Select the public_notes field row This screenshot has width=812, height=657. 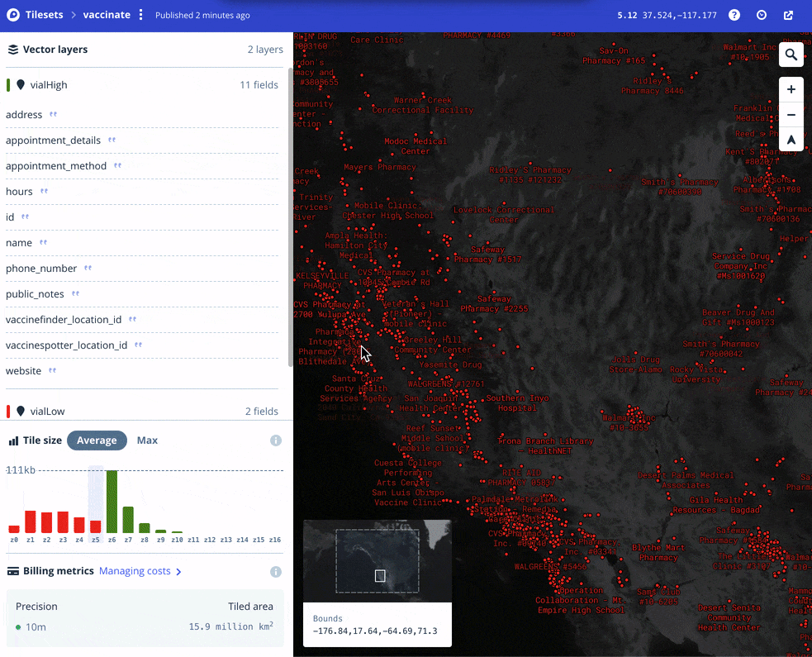[x=142, y=293]
